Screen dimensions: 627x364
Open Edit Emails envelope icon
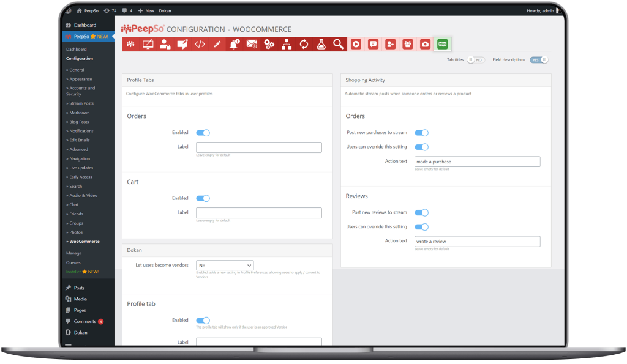[252, 44]
